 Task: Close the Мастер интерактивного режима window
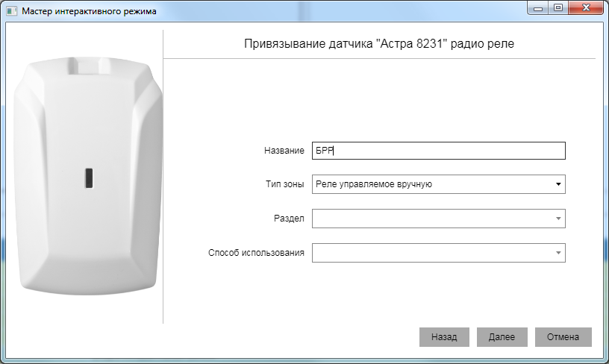tap(587, 7)
